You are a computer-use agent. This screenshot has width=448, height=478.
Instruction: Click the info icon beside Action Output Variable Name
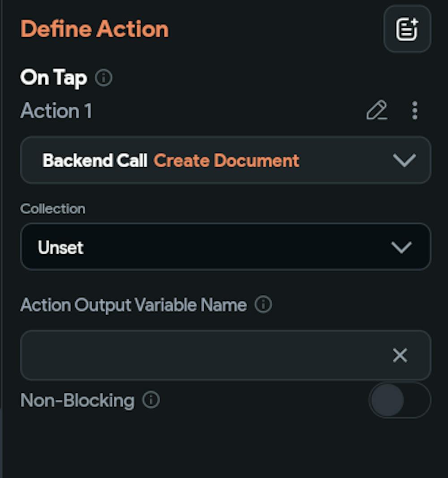coord(264,304)
